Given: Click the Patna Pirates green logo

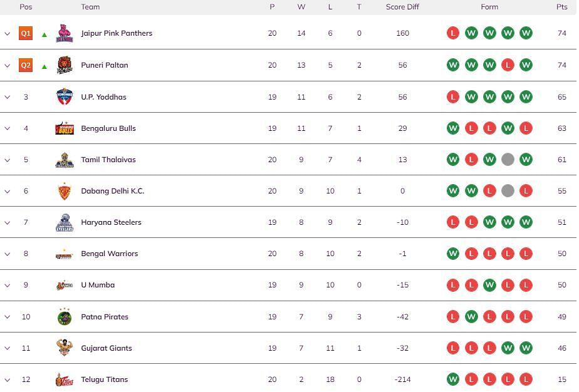Looking at the screenshot, I should click(65, 317).
